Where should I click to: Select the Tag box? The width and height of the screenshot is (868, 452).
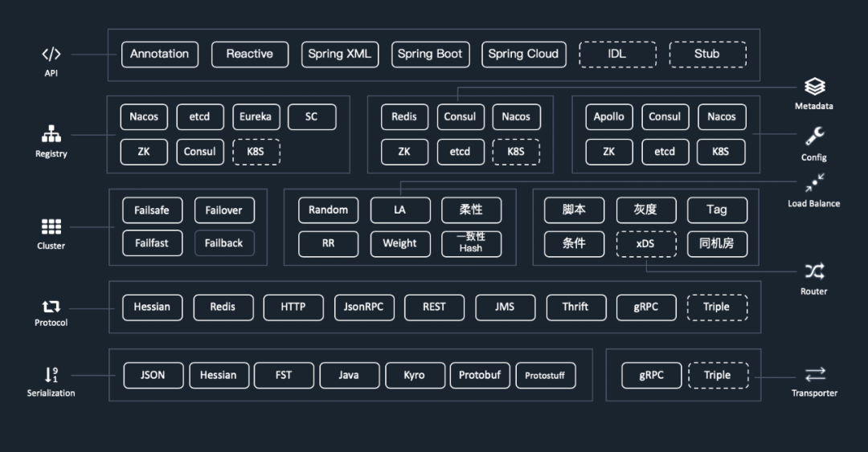point(717,210)
